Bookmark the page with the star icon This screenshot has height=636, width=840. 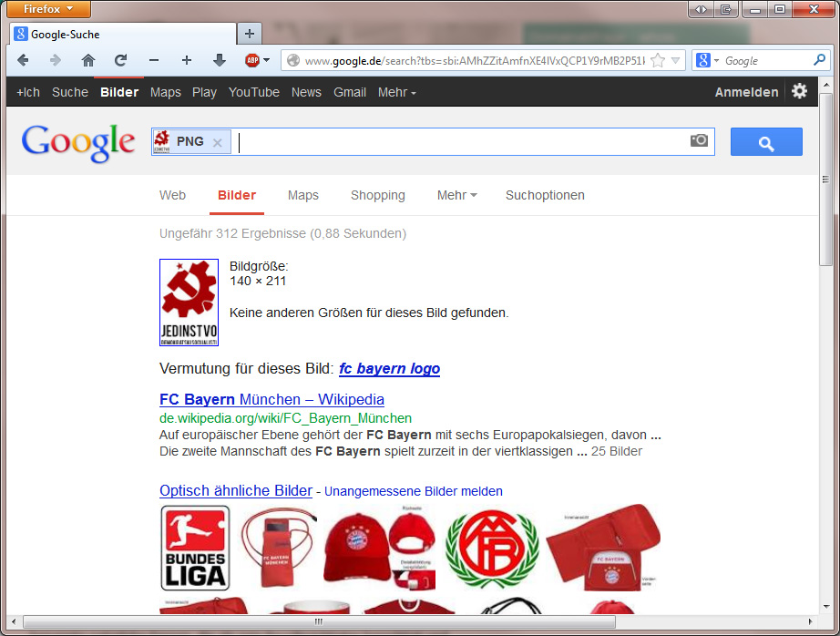click(657, 61)
